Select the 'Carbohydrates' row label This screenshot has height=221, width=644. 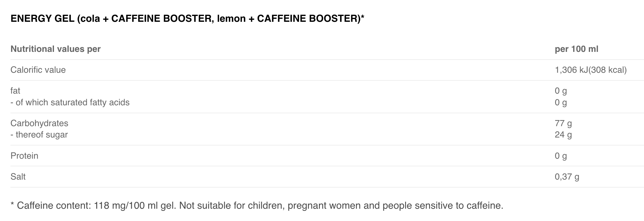39,123
